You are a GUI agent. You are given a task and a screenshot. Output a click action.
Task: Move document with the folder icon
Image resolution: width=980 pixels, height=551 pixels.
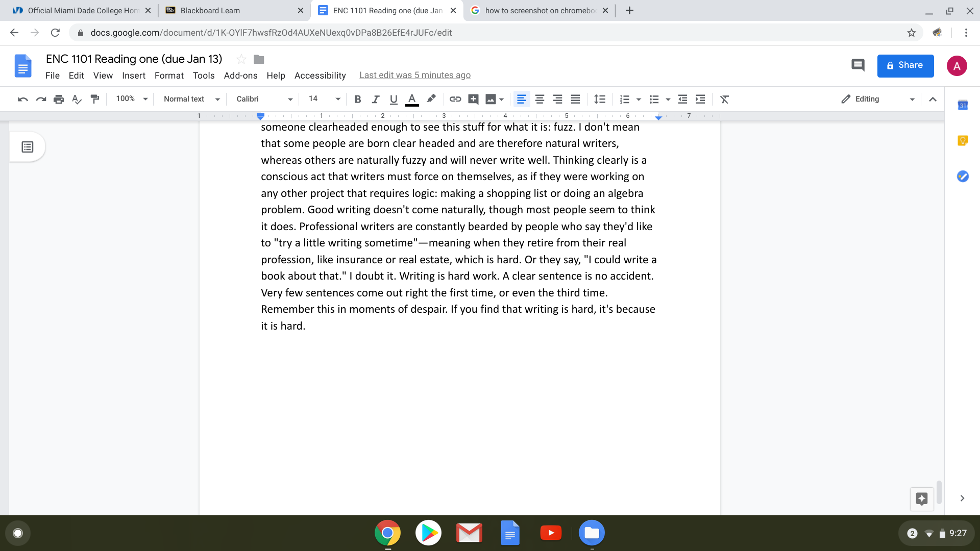click(259, 59)
